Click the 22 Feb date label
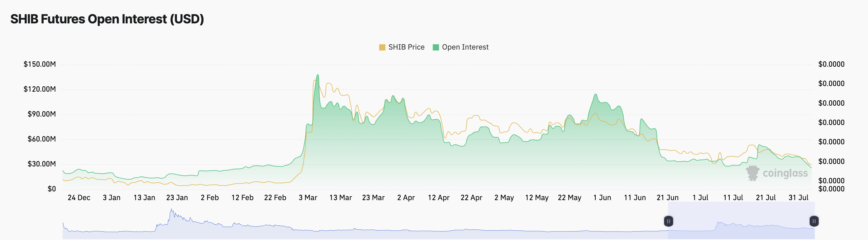Image resolution: width=868 pixels, height=240 pixels. (x=275, y=198)
